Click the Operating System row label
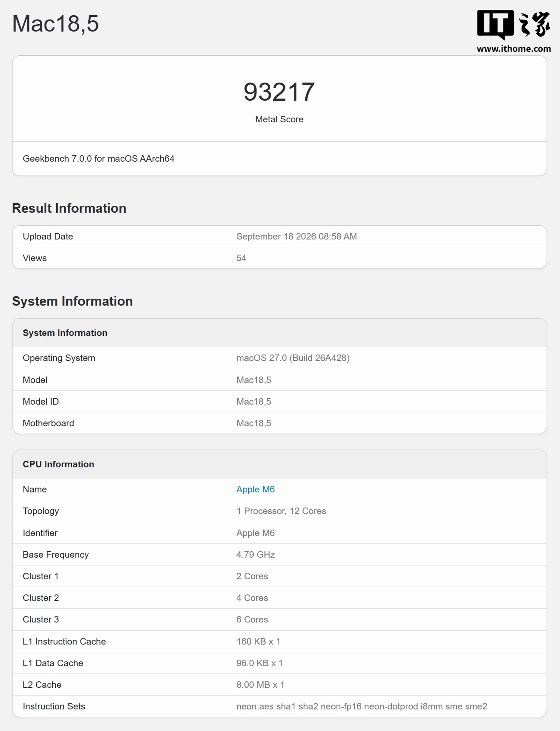Image resolution: width=560 pixels, height=731 pixels. (x=59, y=358)
